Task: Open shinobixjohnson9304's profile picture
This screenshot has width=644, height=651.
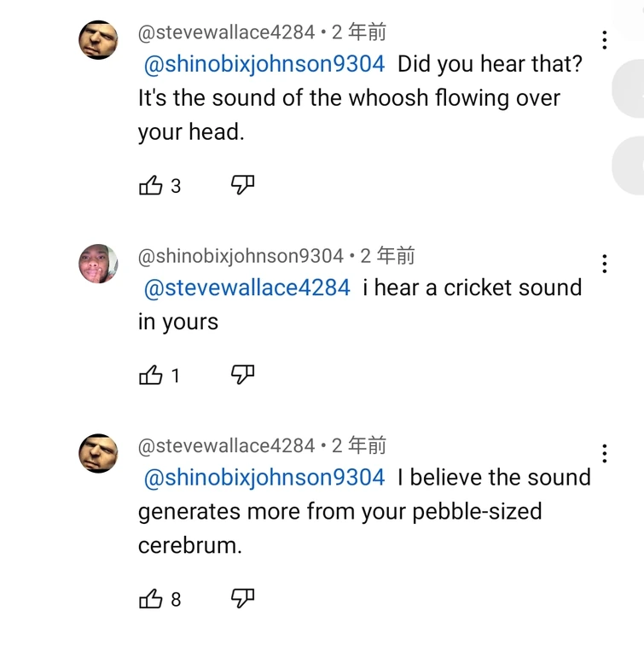Action: click(x=98, y=264)
